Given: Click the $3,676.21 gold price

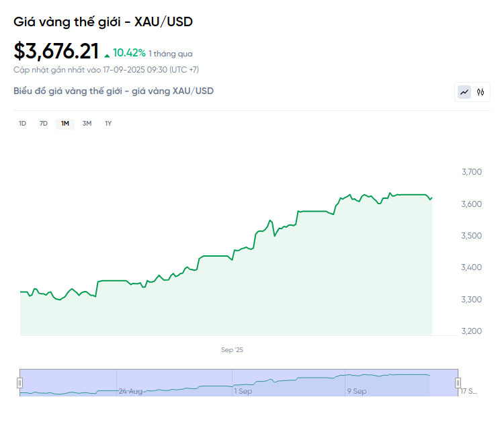Looking at the screenshot, I should [56, 50].
